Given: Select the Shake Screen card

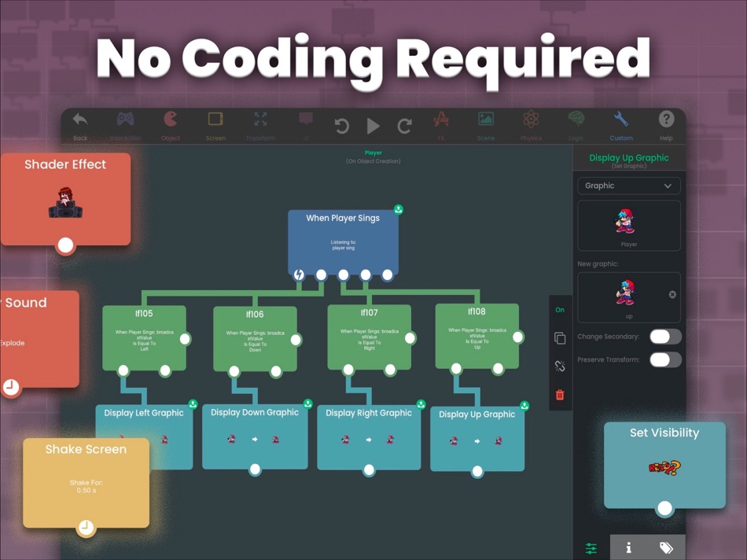Looking at the screenshot, I should (x=86, y=483).
